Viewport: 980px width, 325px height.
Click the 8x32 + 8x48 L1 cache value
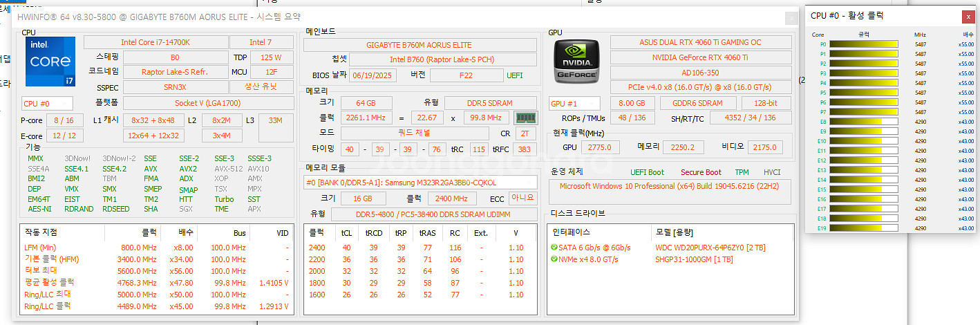click(x=153, y=120)
